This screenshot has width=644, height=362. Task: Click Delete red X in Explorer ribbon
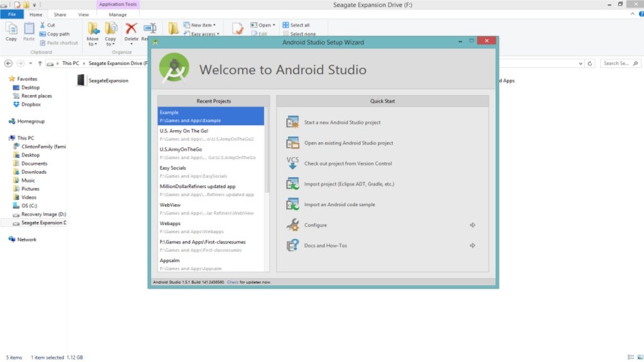tap(131, 29)
